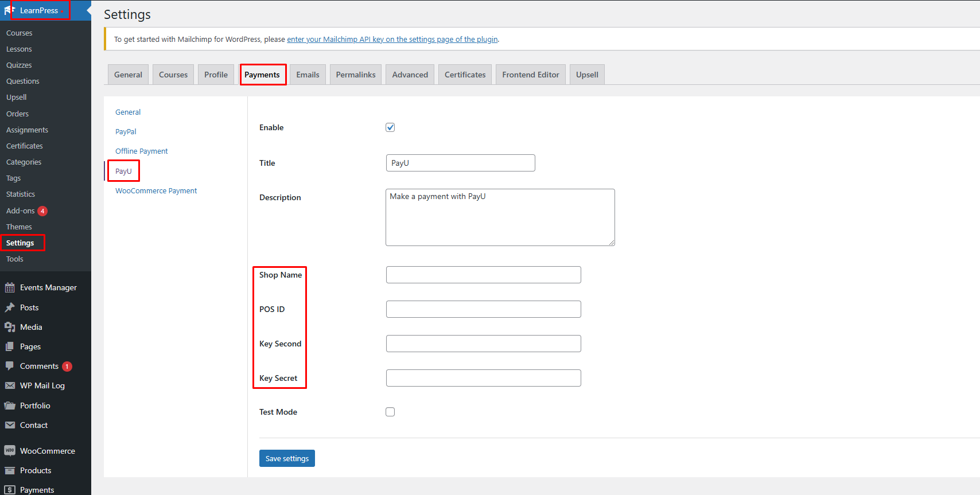The image size is (980, 495).
Task: Grab the Description textarea resize handle
Action: (x=612, y=243)
